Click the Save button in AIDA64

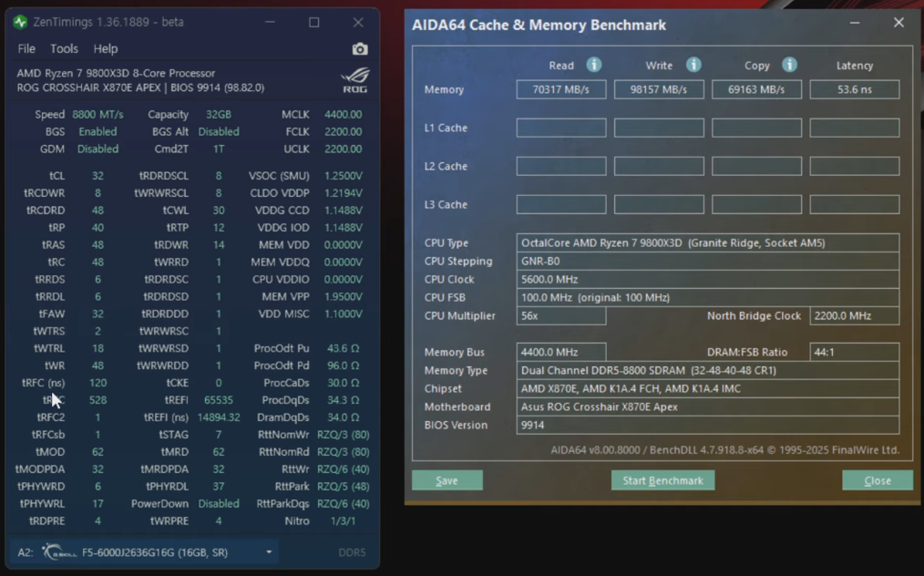coord(447,480)
